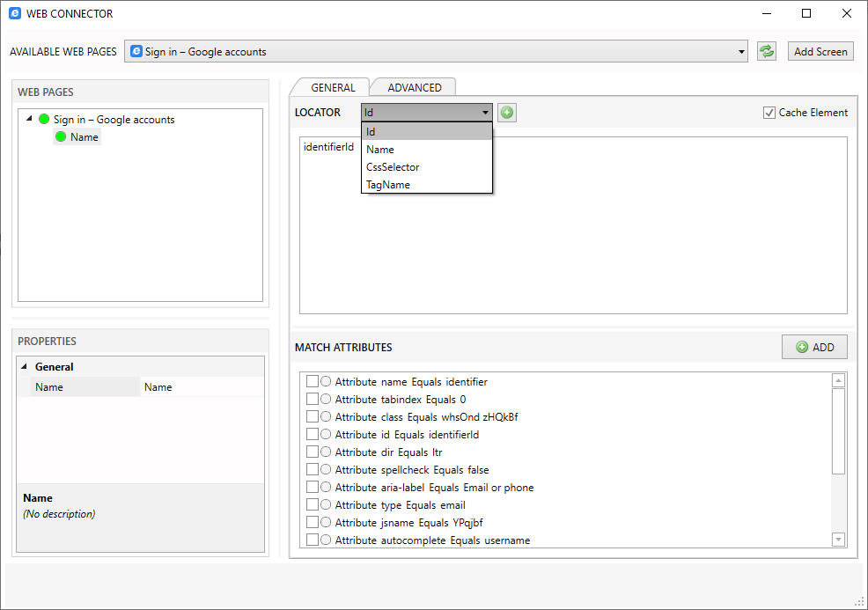Click the Name field in the Properties panel
Screen dimensions: 868x610
coord(201,386)
